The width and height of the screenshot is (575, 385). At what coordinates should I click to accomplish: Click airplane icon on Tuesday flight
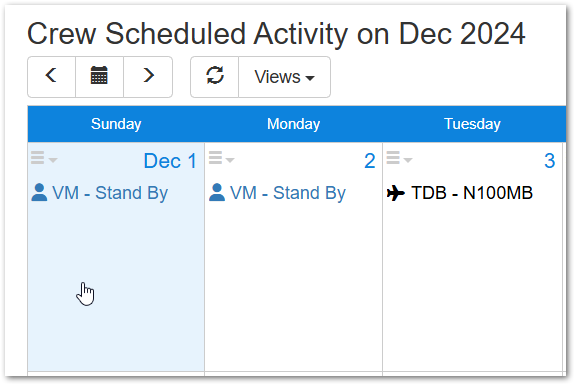pyautogui.click(x=396, y=193)
